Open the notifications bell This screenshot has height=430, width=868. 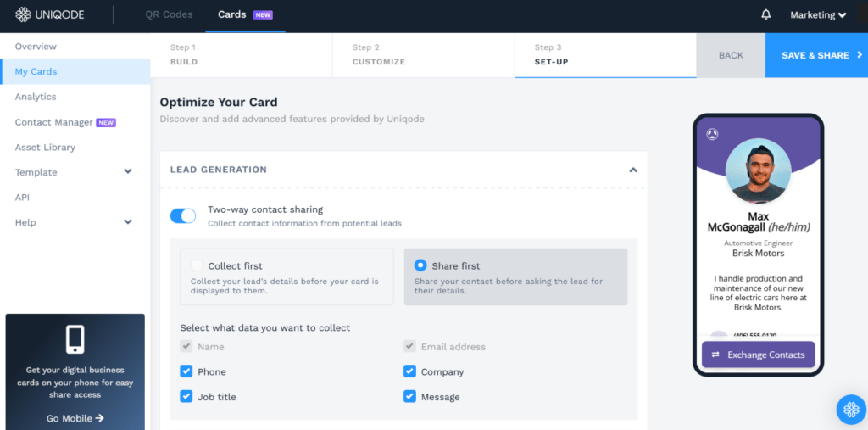[766, 14]
